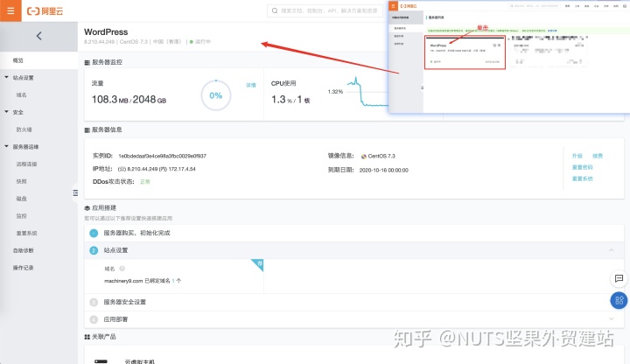Click the expiry date 2020-10-16 00:00:00
This screenshot has height=364, width=630.
pos(384,170)
